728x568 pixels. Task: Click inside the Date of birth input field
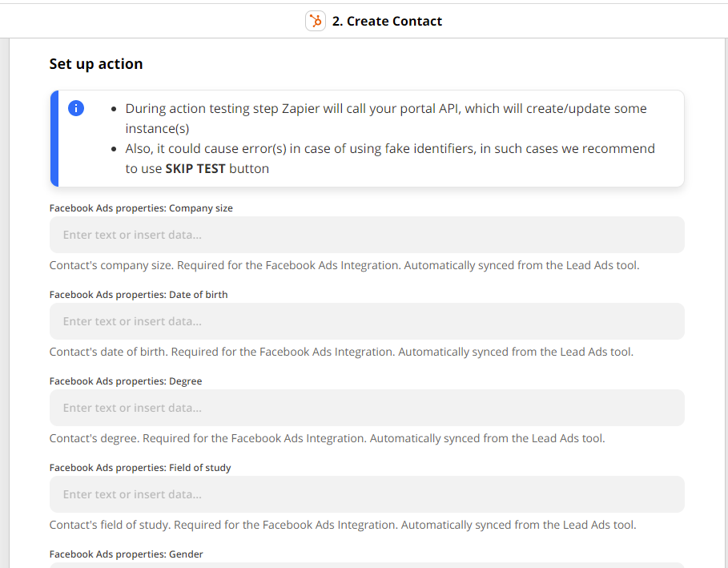click(x=367, y=320)
